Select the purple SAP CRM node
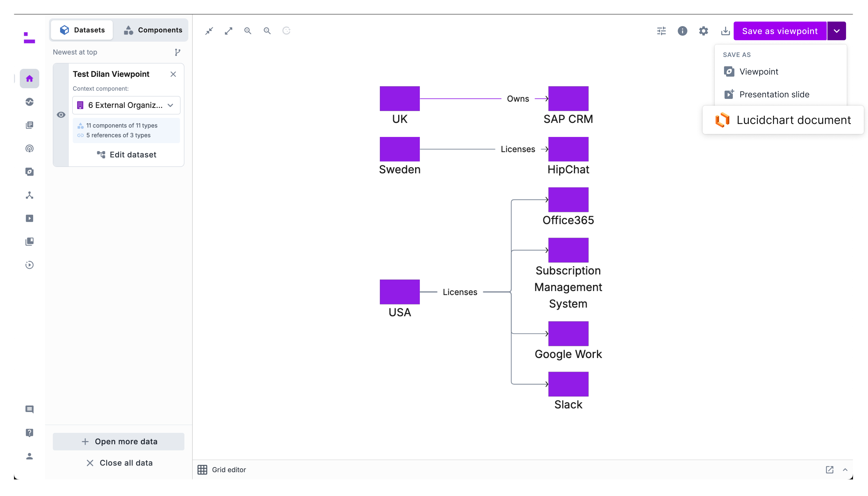 [568, 99]
